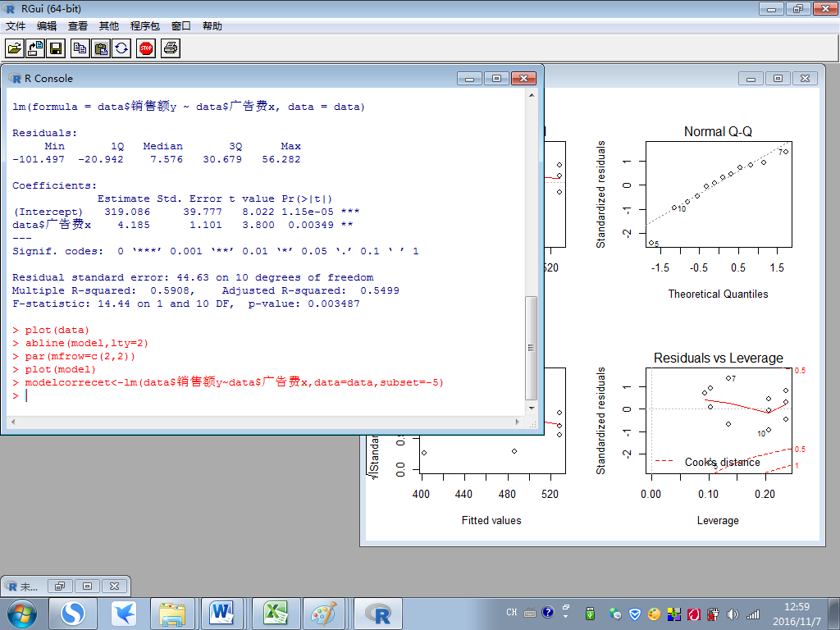Click the language bar help icon
The width and height of the screenshot is (840, 630).
click(x=547, y=612)
